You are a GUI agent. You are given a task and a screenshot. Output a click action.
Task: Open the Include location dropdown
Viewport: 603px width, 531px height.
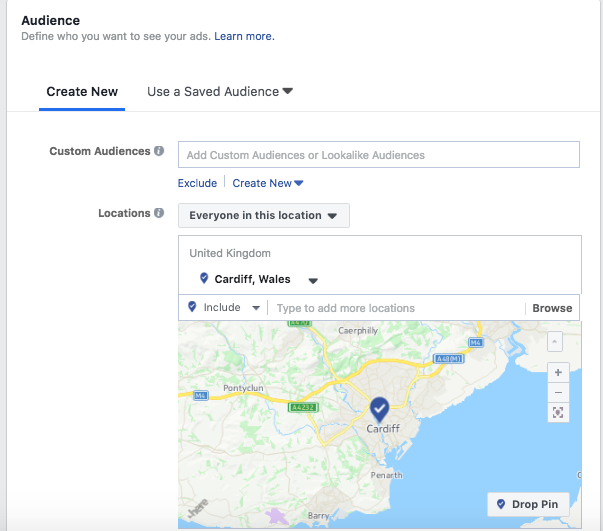click(x=224, y=308)
